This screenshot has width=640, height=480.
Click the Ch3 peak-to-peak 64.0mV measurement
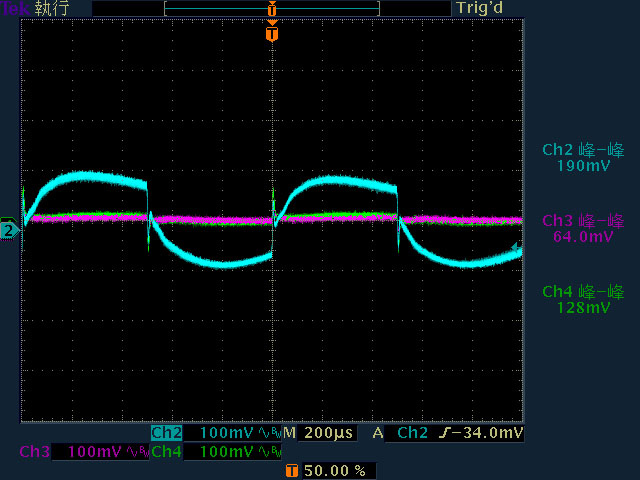click(583, 228)
